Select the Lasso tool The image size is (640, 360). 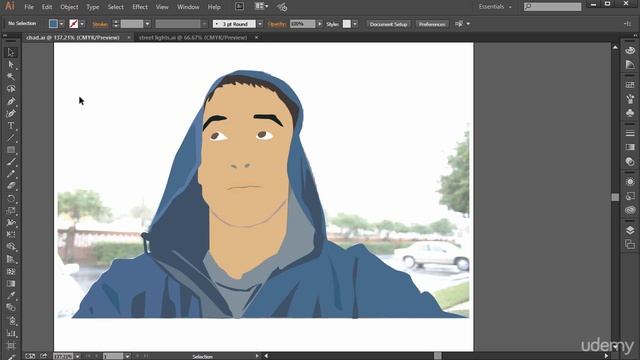tap(11, 89)
